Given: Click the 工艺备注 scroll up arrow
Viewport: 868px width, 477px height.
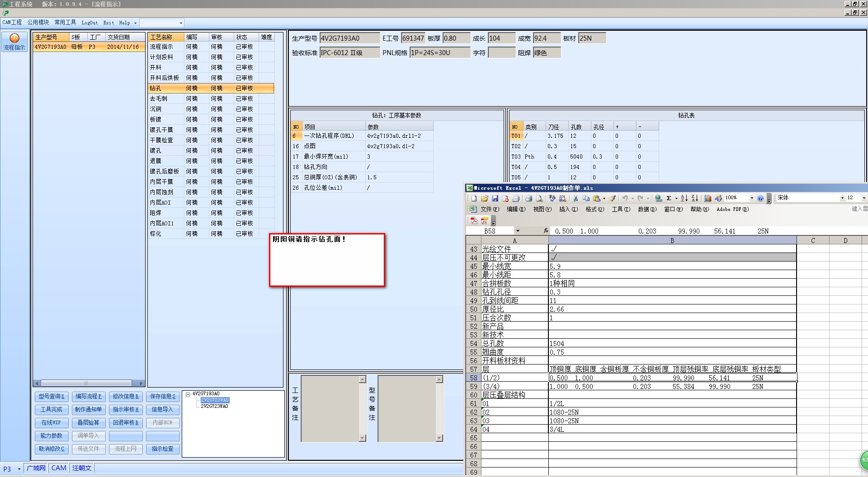Looking at the screenshot, I should tap(362, 380).
